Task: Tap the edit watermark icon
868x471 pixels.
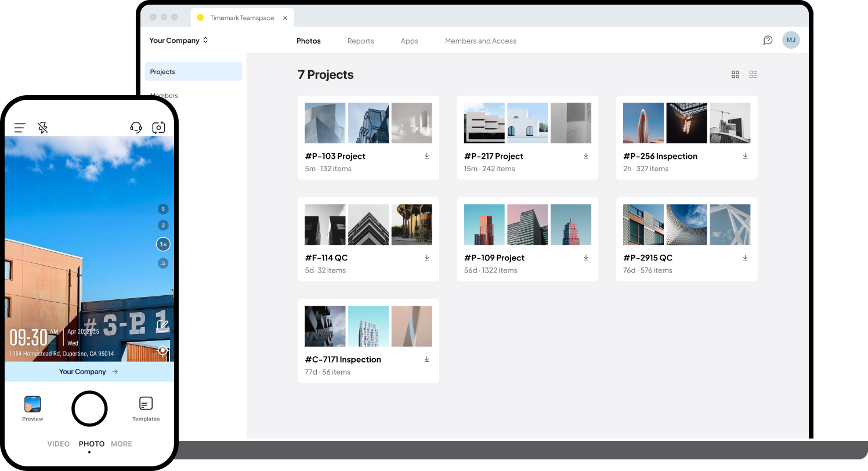Action: coord(162,326)
